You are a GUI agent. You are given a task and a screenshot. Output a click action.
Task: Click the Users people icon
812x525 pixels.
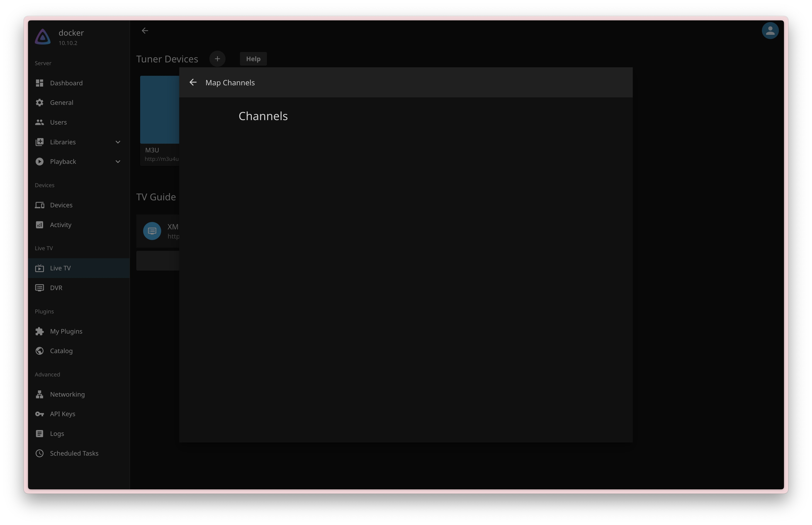pos(39,122)
